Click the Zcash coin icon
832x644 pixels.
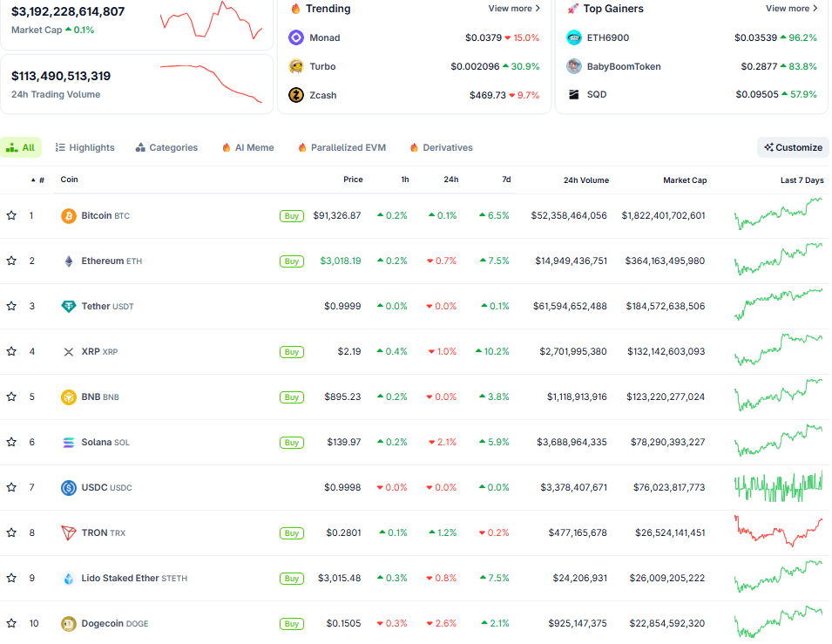tap(296, 94)
